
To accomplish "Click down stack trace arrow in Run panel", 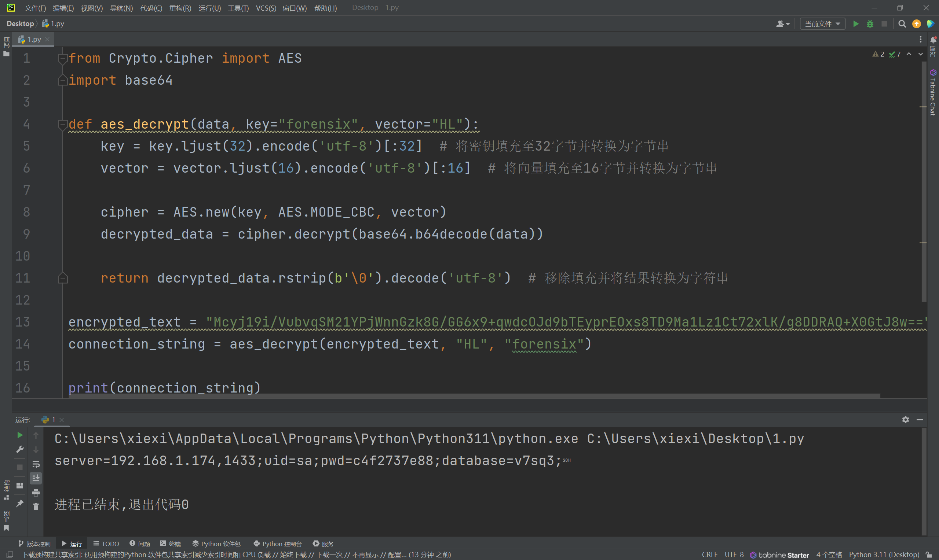I will coord(36,449).
